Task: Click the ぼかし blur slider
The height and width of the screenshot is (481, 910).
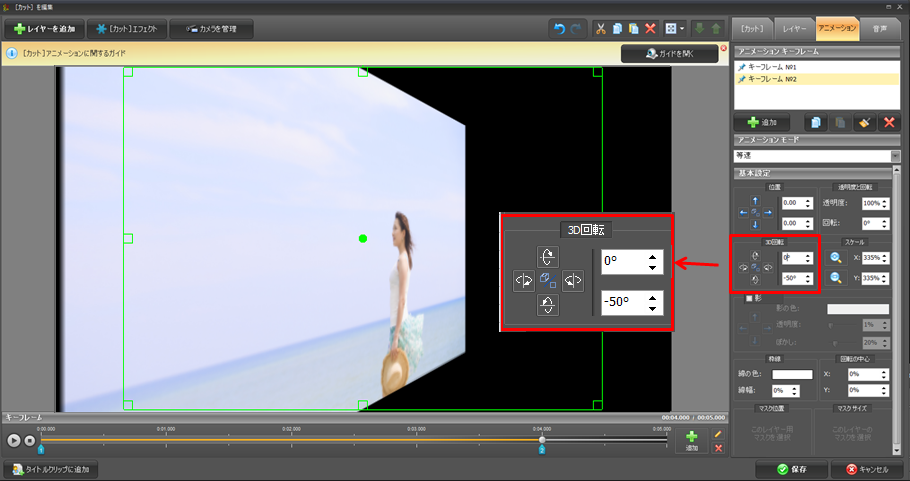Action: coord(844,343)
